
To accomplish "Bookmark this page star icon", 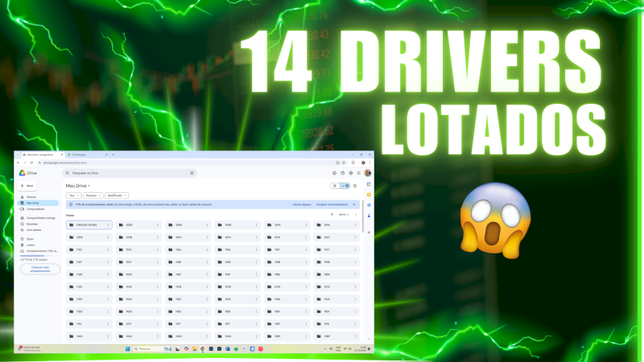I will click(344, 163).
